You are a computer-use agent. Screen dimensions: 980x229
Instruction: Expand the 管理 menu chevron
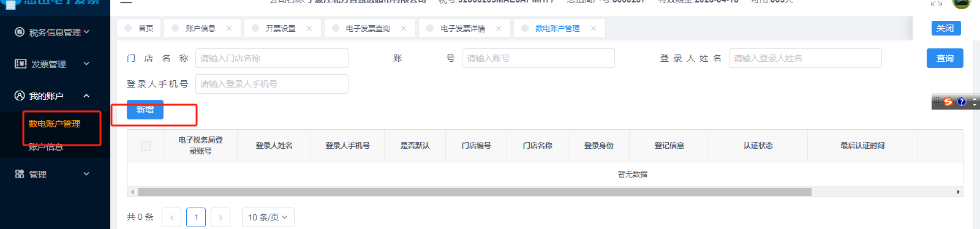pos(86,174)
